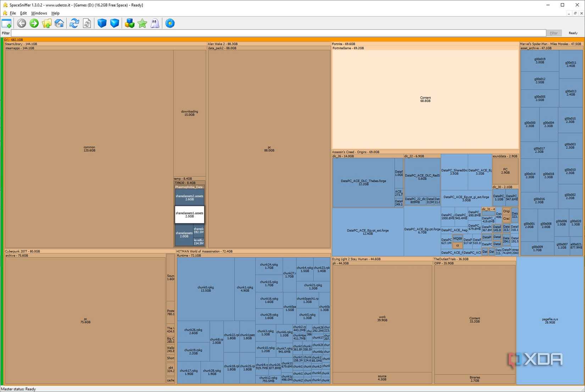Screen dimensions: 585x392
Task: Open the Windows menu
Action: (39, 13)
